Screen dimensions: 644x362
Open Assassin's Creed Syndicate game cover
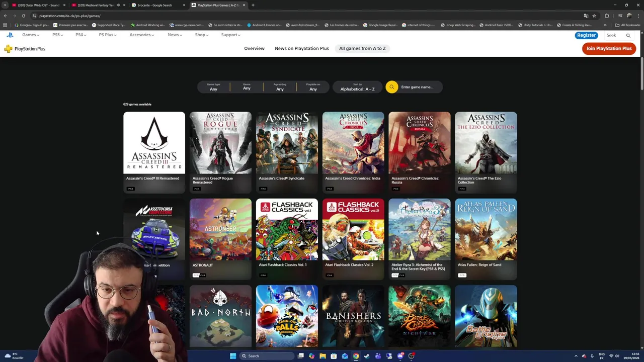(x=287, y=143)
